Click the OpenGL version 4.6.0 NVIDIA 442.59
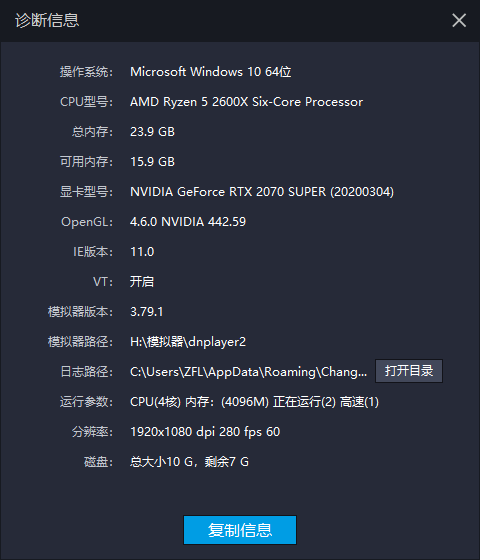Screen dimensions: 480x560 [188, 222]
